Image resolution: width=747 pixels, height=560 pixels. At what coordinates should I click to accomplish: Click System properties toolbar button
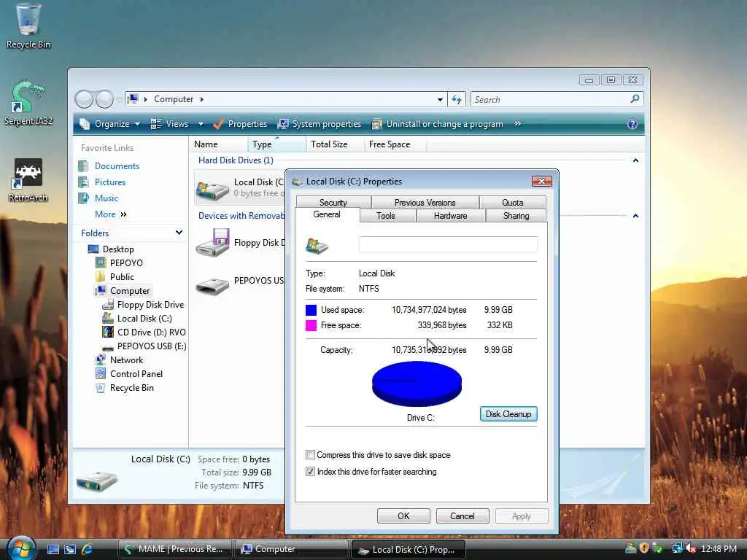click(x=320, y=124)
